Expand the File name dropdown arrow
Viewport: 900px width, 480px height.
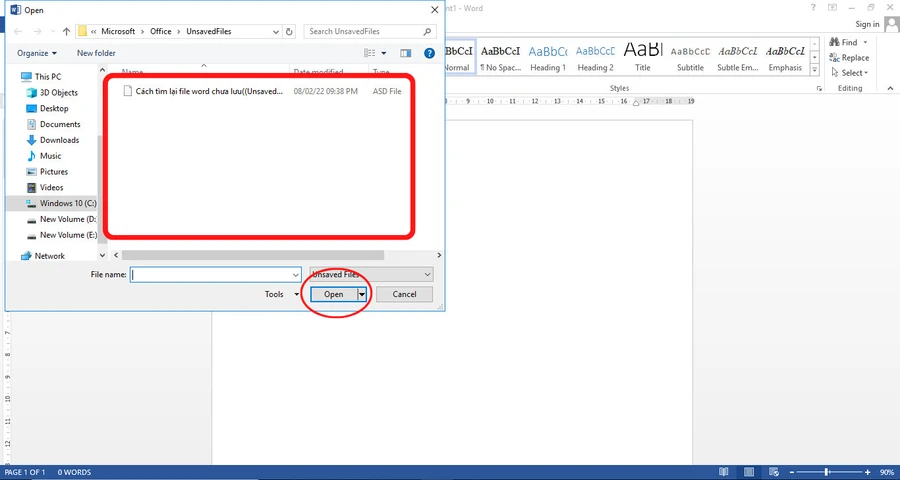point(296,274)
